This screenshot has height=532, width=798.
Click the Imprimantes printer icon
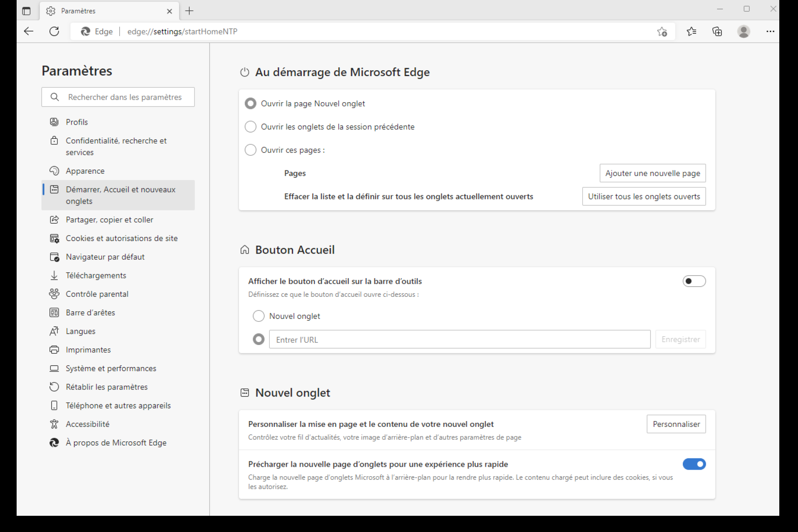pos(54,350)
